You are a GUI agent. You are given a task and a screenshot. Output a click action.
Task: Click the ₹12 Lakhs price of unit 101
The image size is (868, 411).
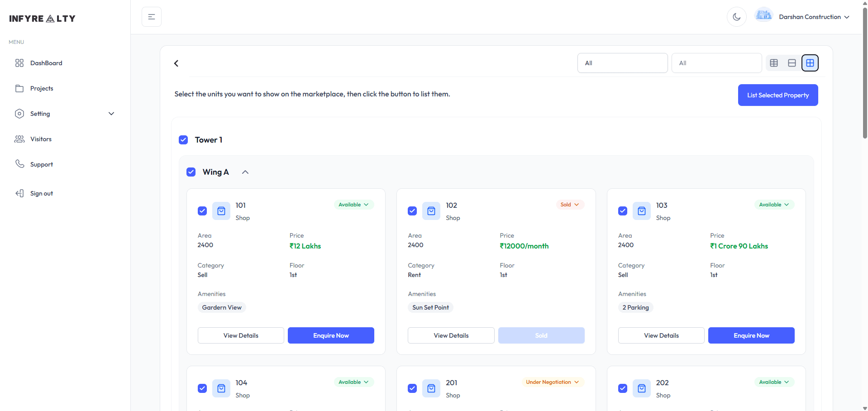(x=305, y=246)
